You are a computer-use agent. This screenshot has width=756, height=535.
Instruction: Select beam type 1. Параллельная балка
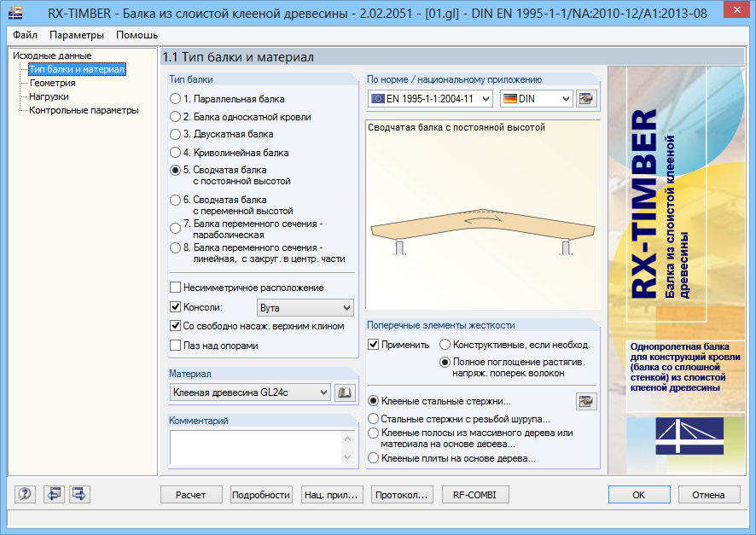[227, 99]
